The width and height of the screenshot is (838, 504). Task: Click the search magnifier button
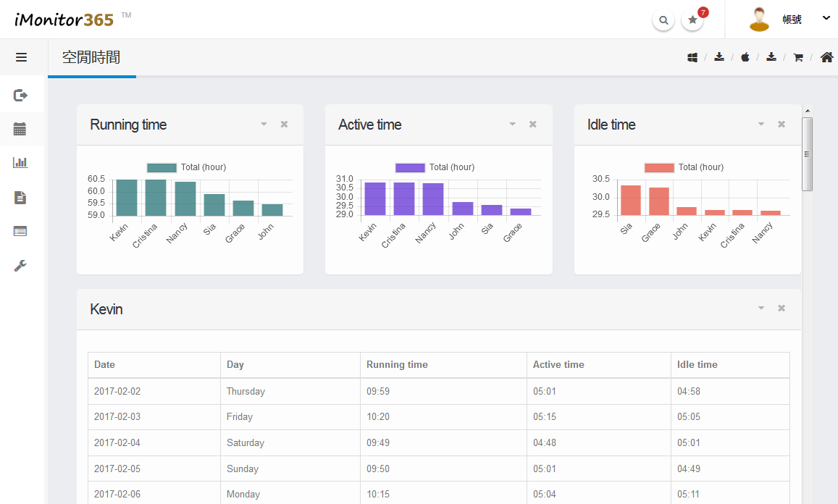coord(663,20)
